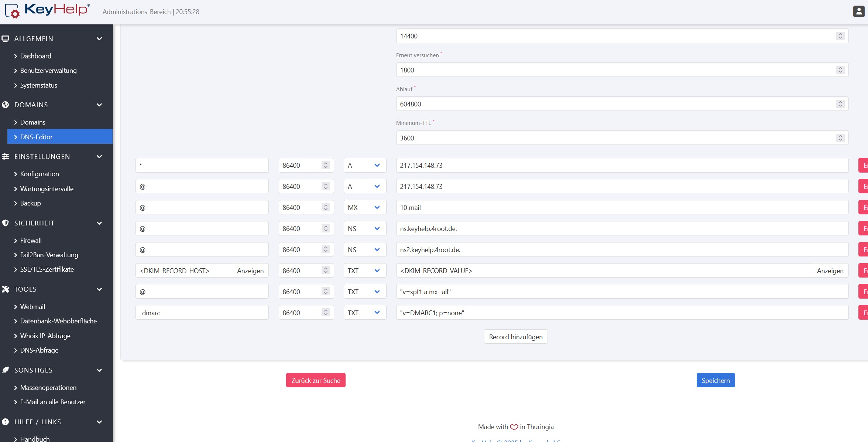Click the Einstellungen sliders icon

pos(6,156)
